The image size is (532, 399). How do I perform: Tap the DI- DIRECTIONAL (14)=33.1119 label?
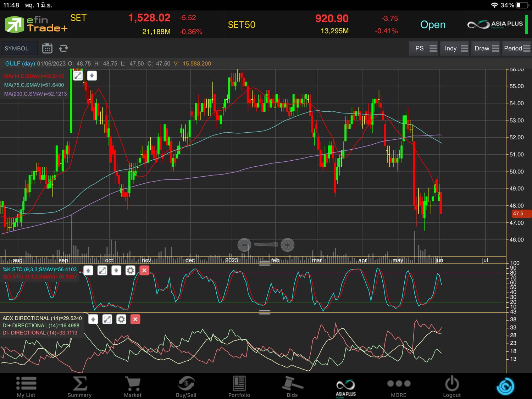coord(40,333)
